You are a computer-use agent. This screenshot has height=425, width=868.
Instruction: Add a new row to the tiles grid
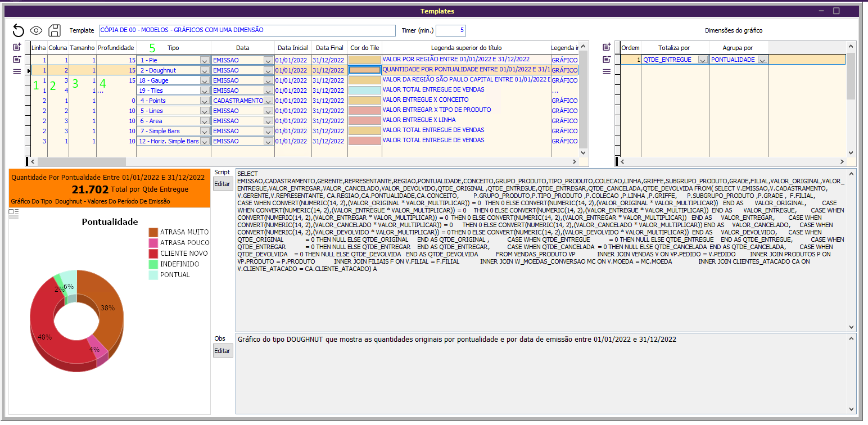pyautogui.click(x=17, y=47)
